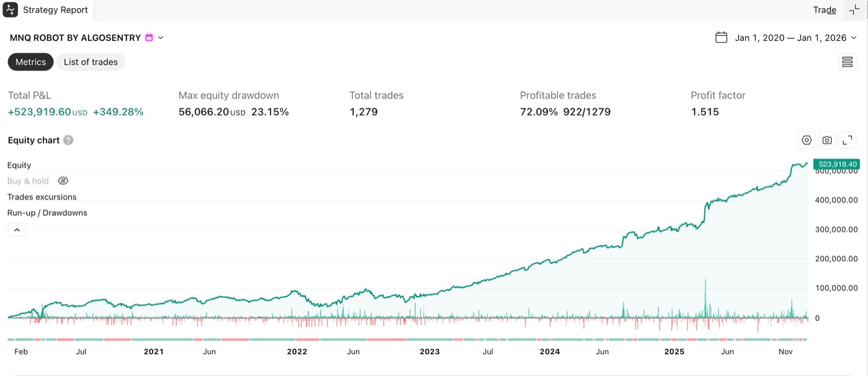Toggle the Run-up / Drawdowns series
Screen dimensions: 868x376
[47, 213]
